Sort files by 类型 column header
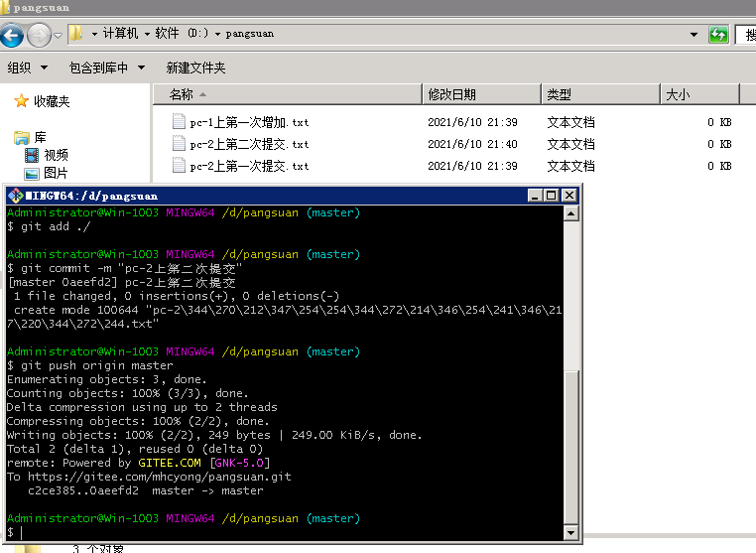 point(559,94)
